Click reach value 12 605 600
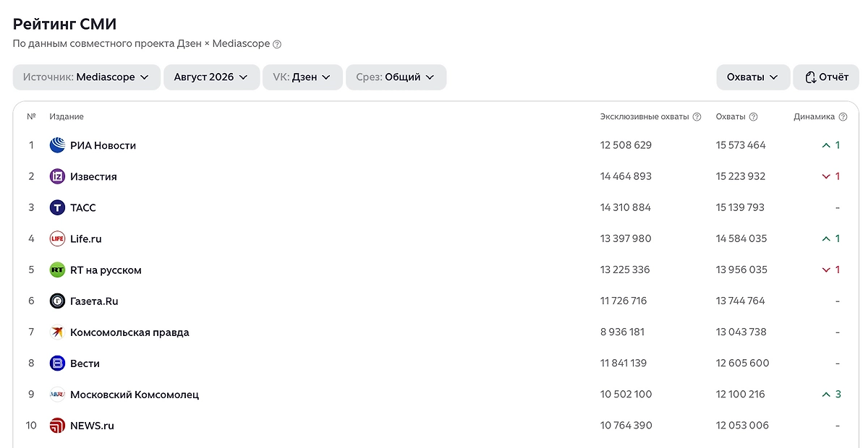 coord(743,363)
